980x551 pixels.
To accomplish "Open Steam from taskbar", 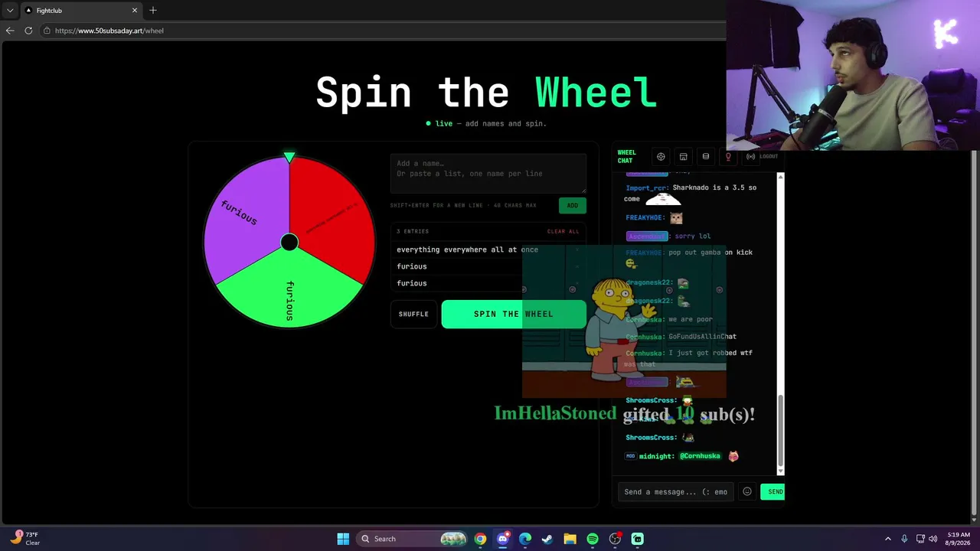I will [x=547, y=539].
